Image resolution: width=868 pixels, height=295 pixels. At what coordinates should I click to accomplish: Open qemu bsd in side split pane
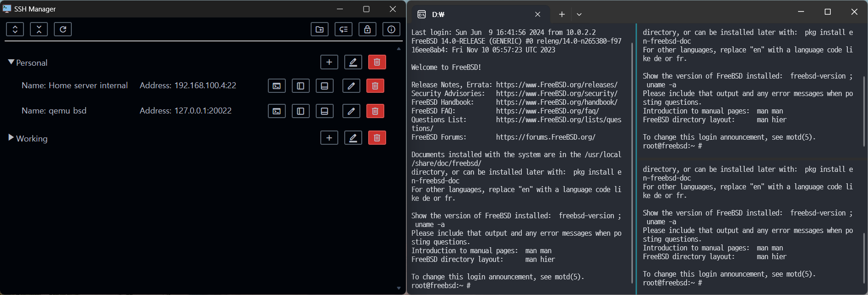pyautogui.click(x=301, y=111)
